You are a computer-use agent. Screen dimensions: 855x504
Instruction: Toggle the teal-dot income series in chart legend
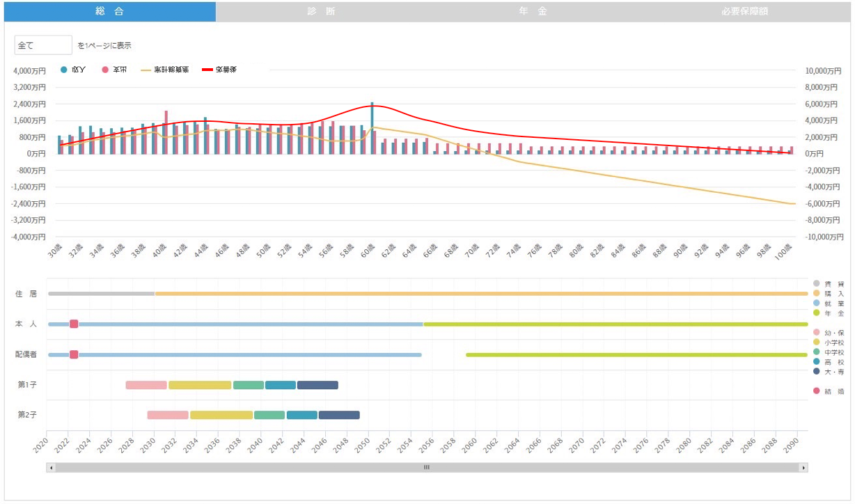[64, 70]
